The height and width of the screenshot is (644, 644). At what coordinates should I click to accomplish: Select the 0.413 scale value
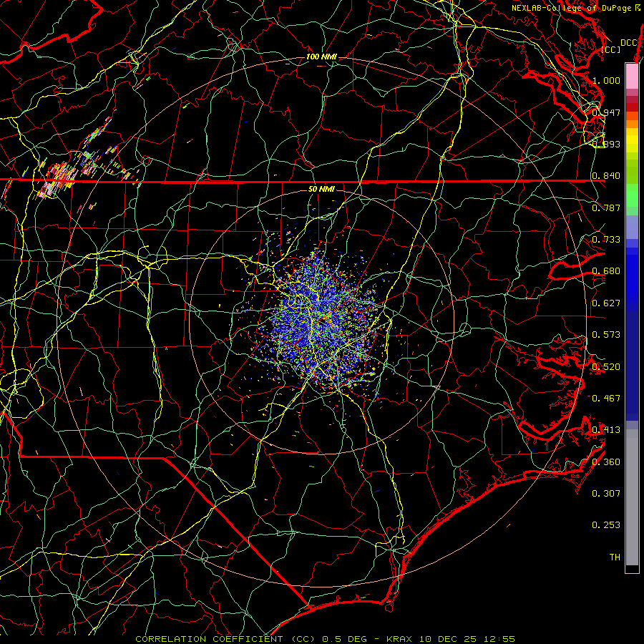(x=606, y=430)
